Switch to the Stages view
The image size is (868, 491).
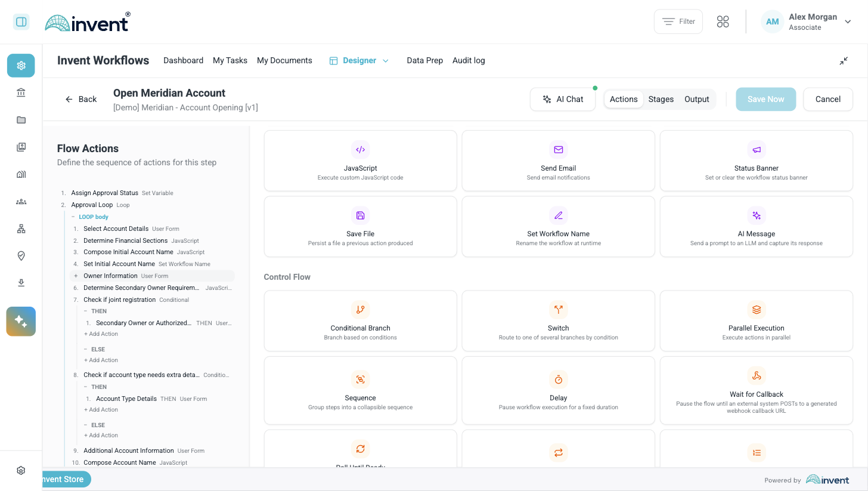(661, 99)
